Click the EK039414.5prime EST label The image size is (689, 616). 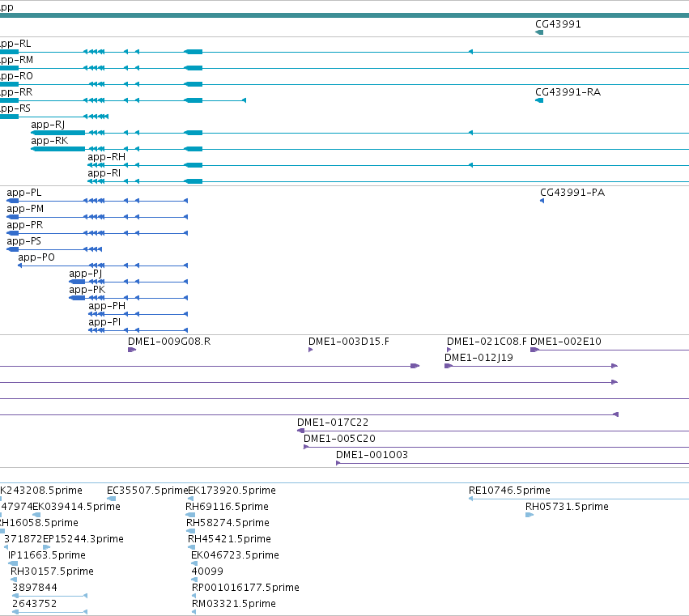(76, 507)
